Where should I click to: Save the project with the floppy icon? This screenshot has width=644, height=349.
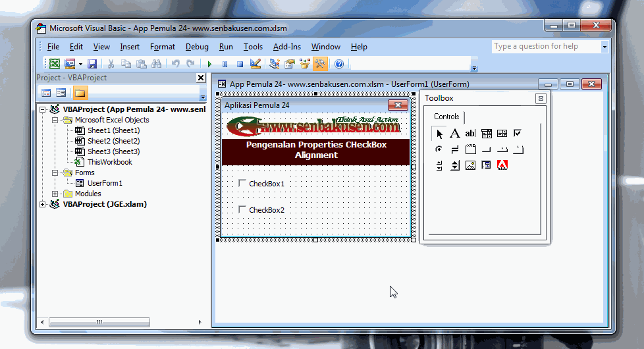coord(92,64)
